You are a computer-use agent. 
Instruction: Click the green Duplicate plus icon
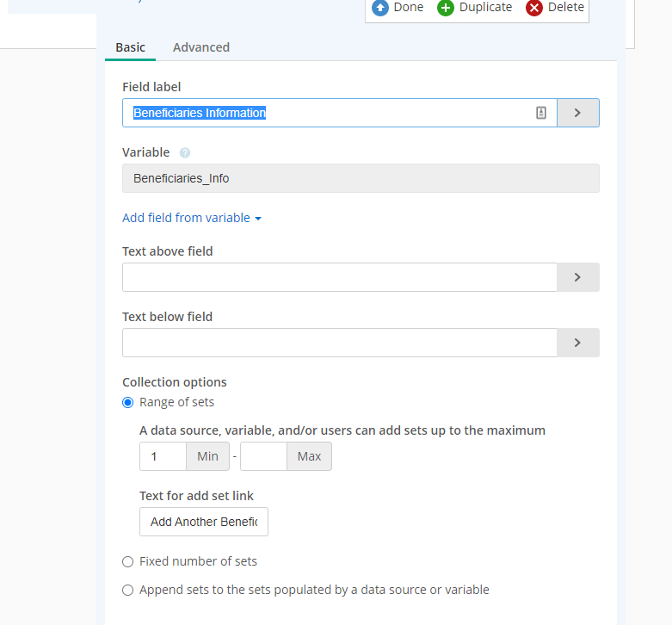(x=446, y=8)
